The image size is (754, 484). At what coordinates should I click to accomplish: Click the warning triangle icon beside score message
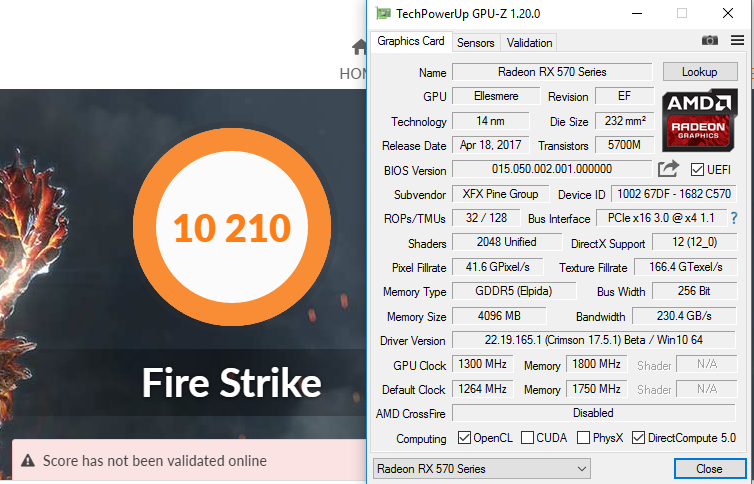click(28, 461)
